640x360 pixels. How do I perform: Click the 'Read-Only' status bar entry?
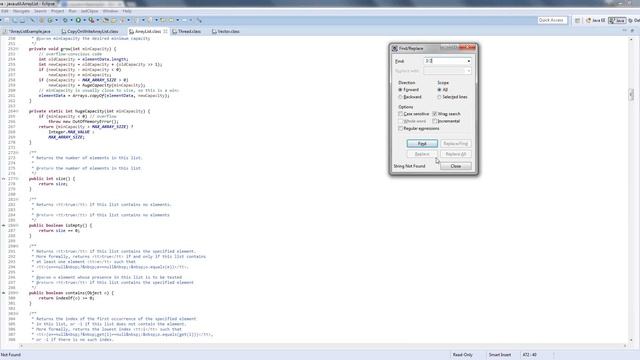click(x=462, y=355)
